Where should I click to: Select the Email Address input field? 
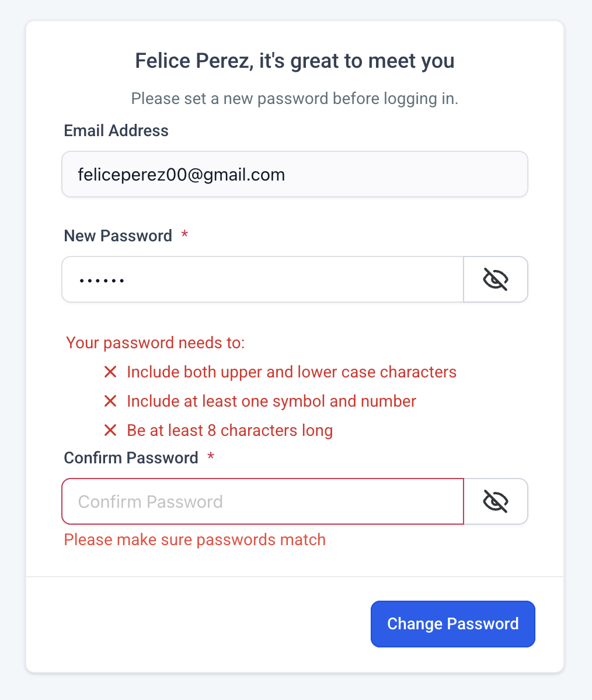tap(295, 174)
